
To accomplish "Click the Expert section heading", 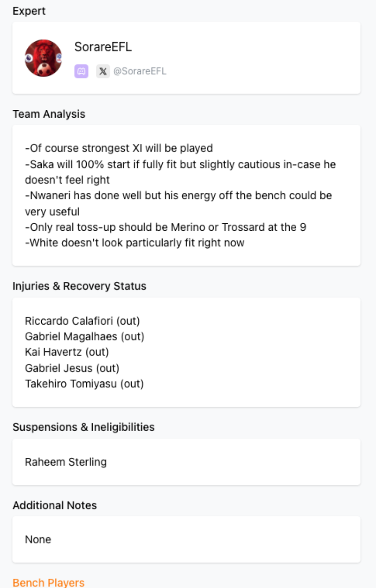I will coord(29,11).
